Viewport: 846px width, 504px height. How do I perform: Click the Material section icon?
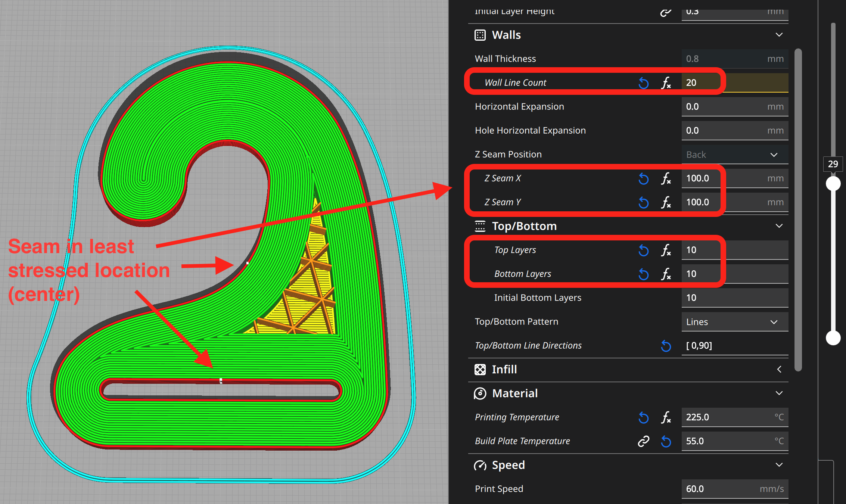click(480, 393)
